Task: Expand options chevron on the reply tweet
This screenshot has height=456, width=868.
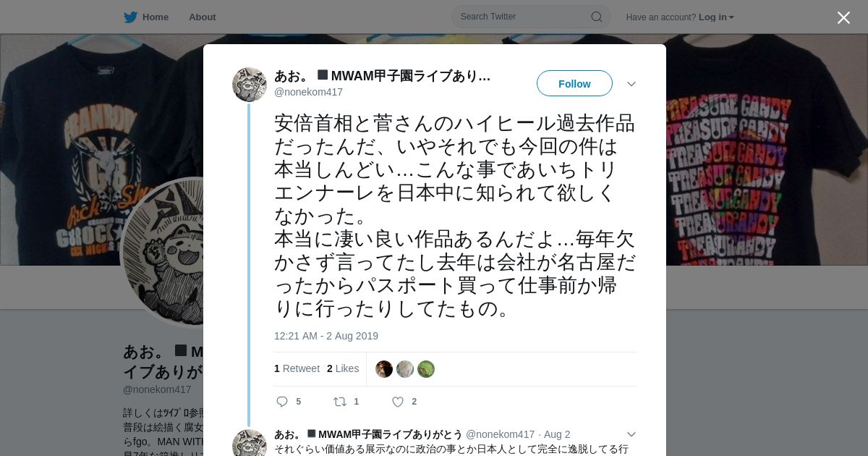Action: (x=631, y=434)
